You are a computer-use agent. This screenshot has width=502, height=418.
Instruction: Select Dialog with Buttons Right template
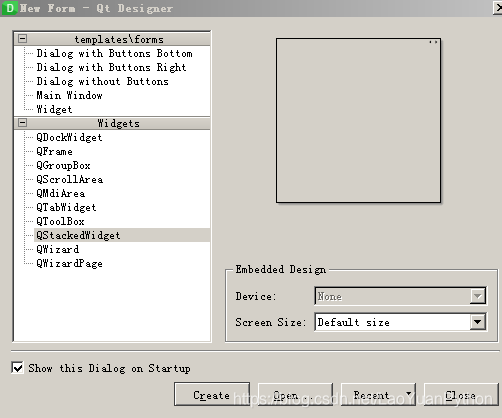111,67
